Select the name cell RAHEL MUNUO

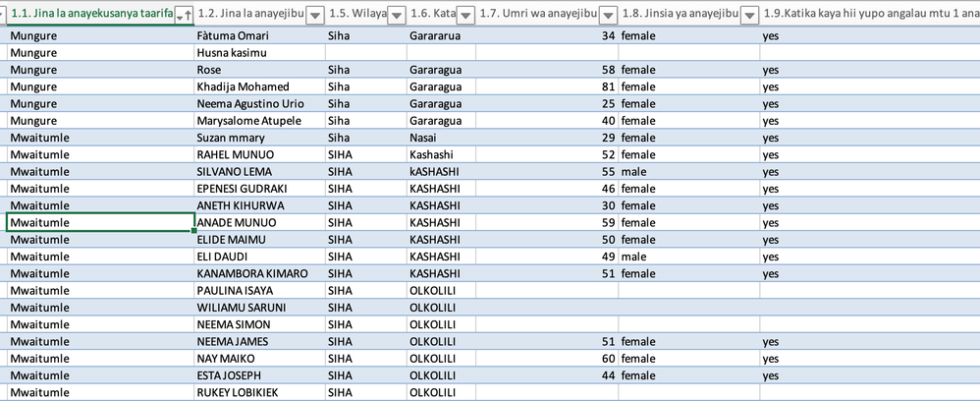pyautogui.click(x=259, y=154)
